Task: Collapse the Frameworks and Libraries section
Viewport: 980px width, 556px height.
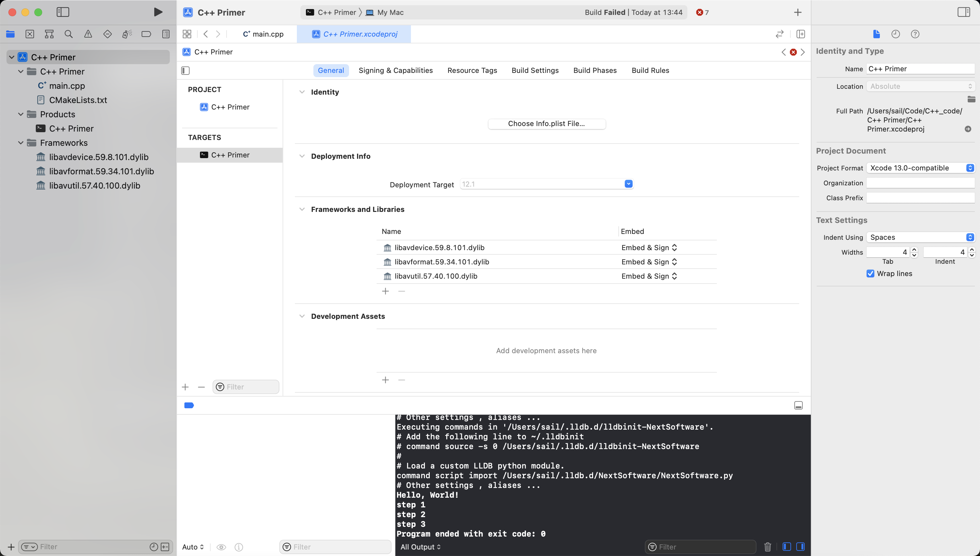Action: [x=302, y=209]
